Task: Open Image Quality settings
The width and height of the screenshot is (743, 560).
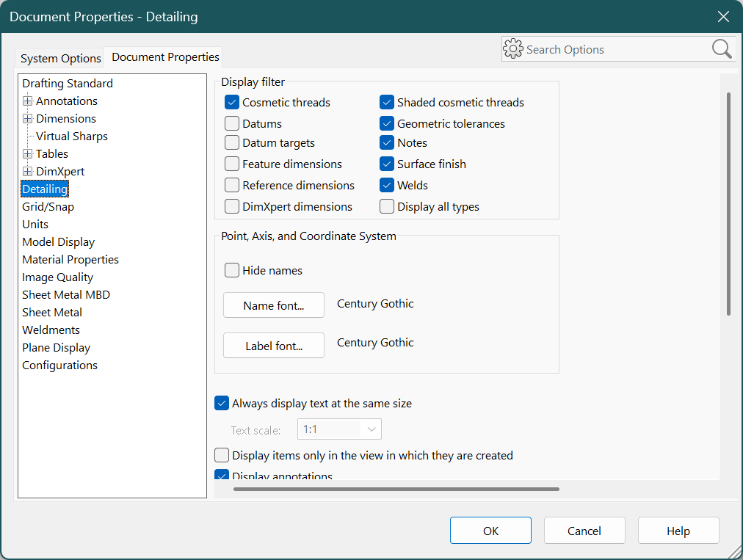Action: pos(57,277)
